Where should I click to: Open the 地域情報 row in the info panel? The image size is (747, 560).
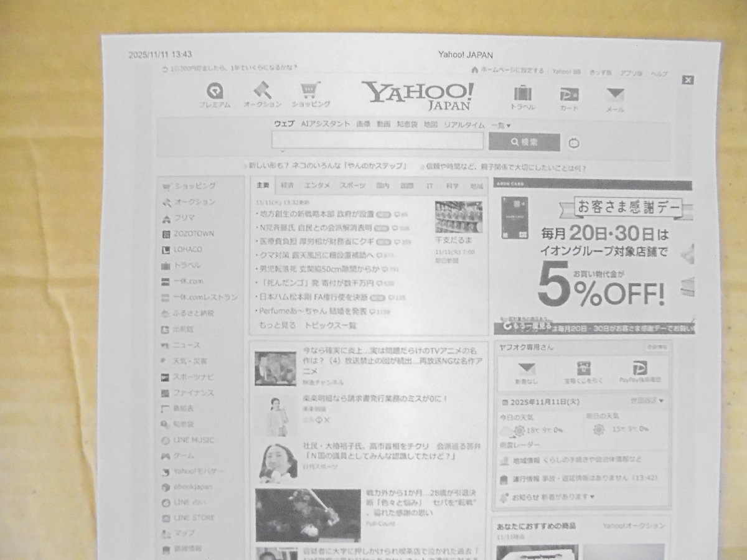pos(571,460)
